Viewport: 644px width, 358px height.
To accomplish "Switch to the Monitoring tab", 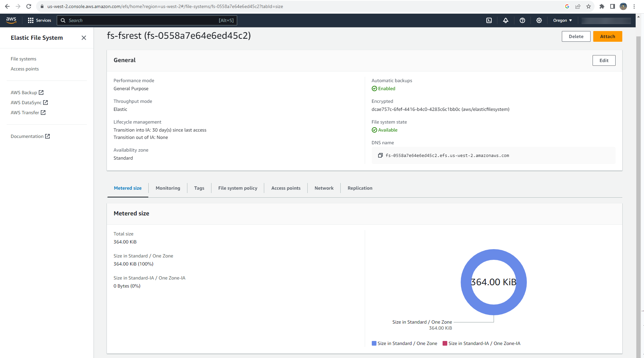I will pos(168,188).
